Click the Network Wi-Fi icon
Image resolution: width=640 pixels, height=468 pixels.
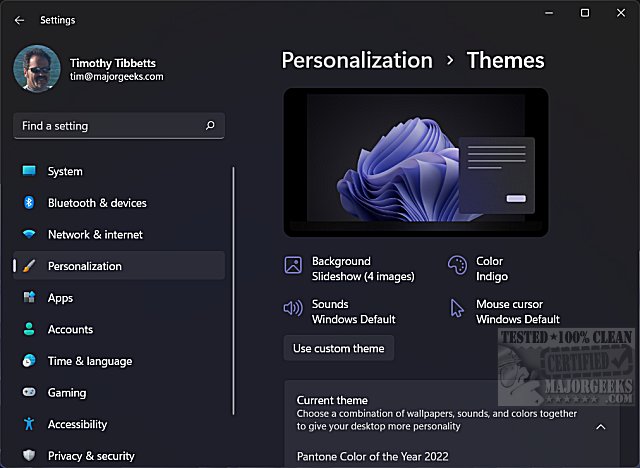[29, 234]
